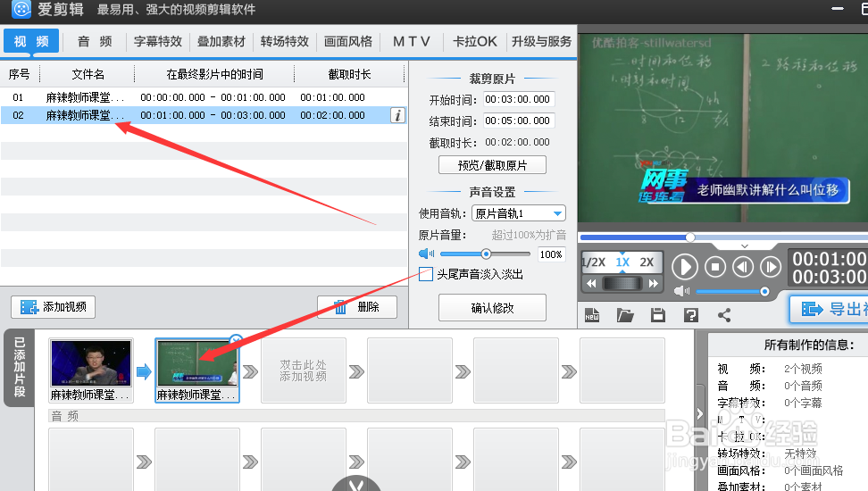Open the 使用音轨 dropdown
Image resolution: width=868 pixels, height=491 pixels.
(519, 213)
